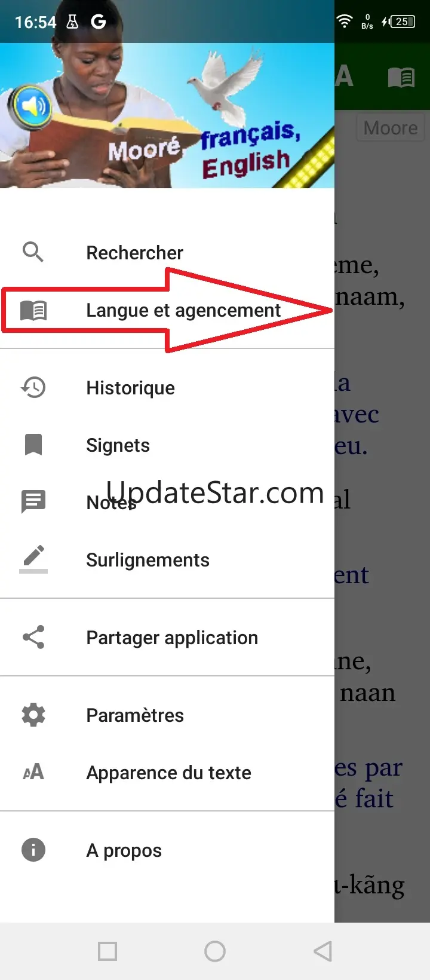Viewport: 430px width, 980px height.
Task: Tap the info circle icon
Action: [x=33, y=850]
